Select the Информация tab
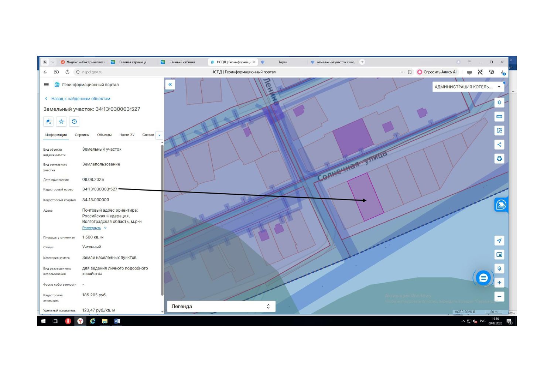The height and width of the screenshot is (392, 554). [56, 135]
